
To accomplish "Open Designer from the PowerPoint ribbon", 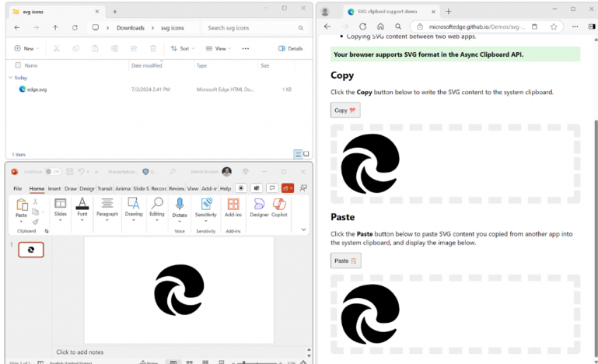I will pyautogui.click(x=259, y=204).
